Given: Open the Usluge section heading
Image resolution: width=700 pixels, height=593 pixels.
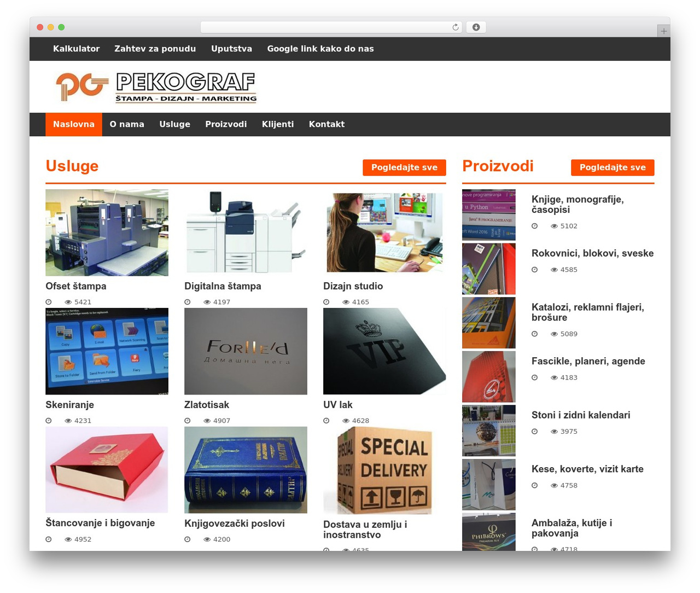Looking at the screenshot, I should (x=72, y=166).
